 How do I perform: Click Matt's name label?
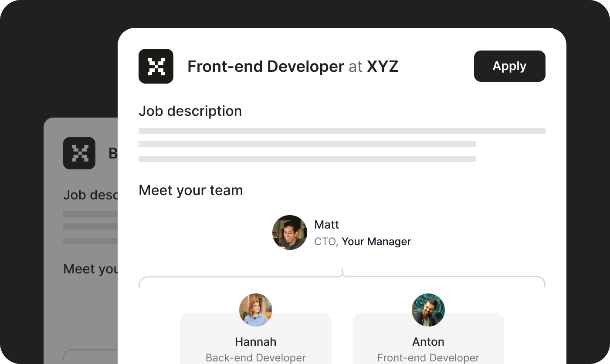click(327, 225)
